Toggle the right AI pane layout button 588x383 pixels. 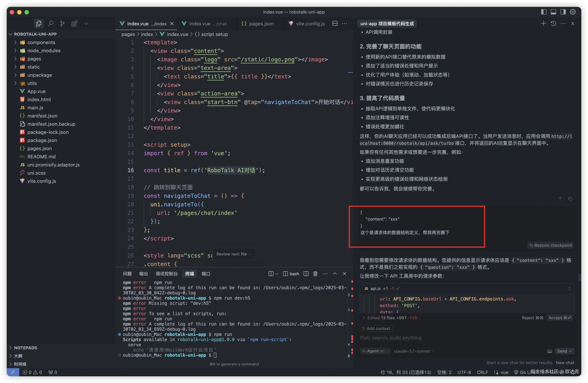(563, 12)
